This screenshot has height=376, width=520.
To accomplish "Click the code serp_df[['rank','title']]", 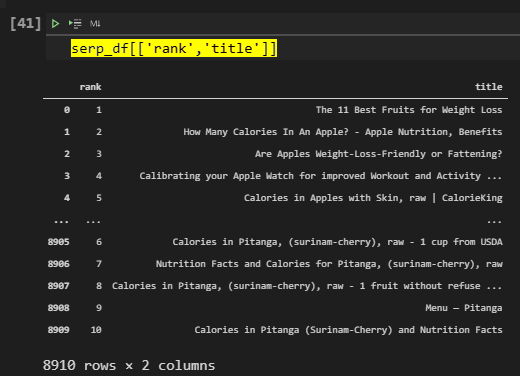I will (x=174, y=48).
